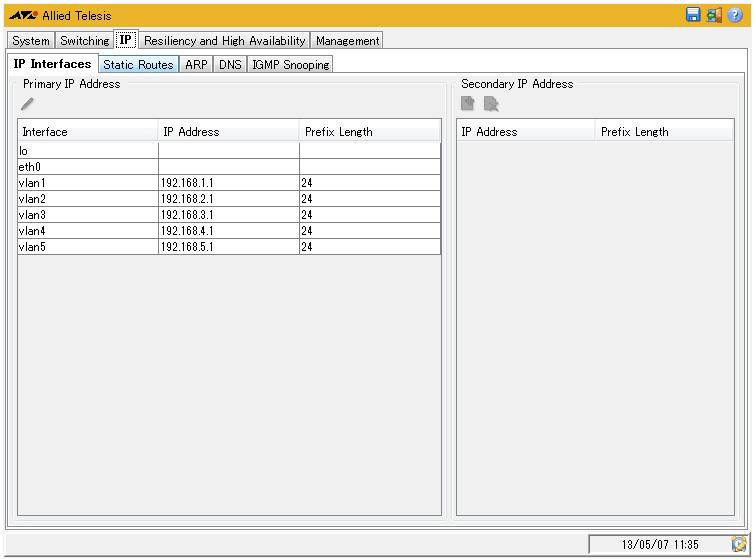Select the vlan1 interface row
The width and height of the screenshot is (754, 560).
coord(87,183)
